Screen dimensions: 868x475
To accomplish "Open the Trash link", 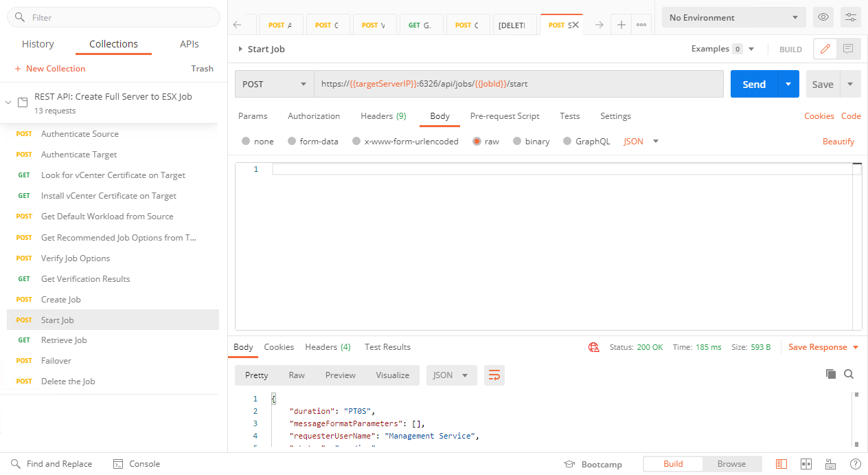I will click(x=202, y=69).
